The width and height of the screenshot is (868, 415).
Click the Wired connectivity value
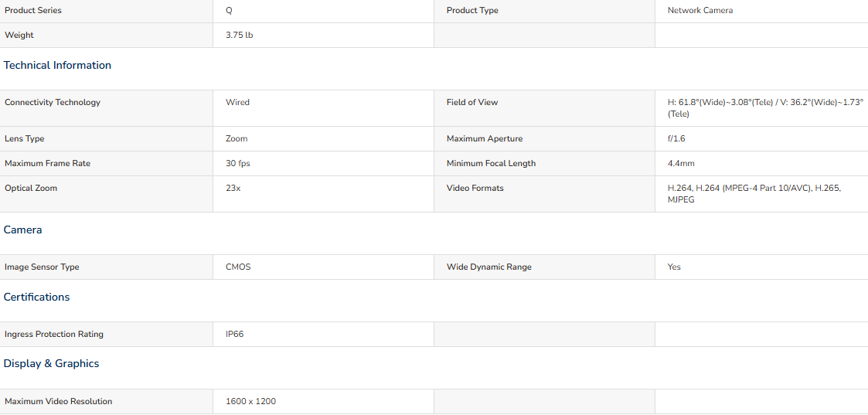[x=237, y=102]
